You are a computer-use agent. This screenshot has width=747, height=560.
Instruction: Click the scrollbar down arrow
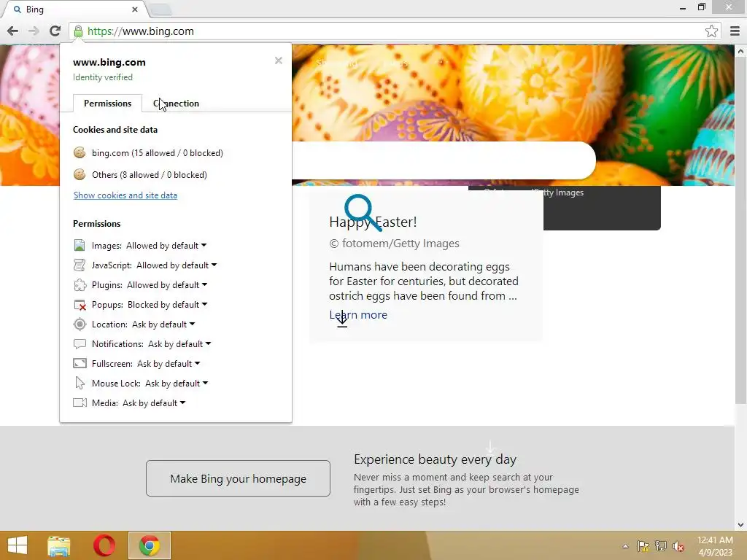(x=740, y=525)
